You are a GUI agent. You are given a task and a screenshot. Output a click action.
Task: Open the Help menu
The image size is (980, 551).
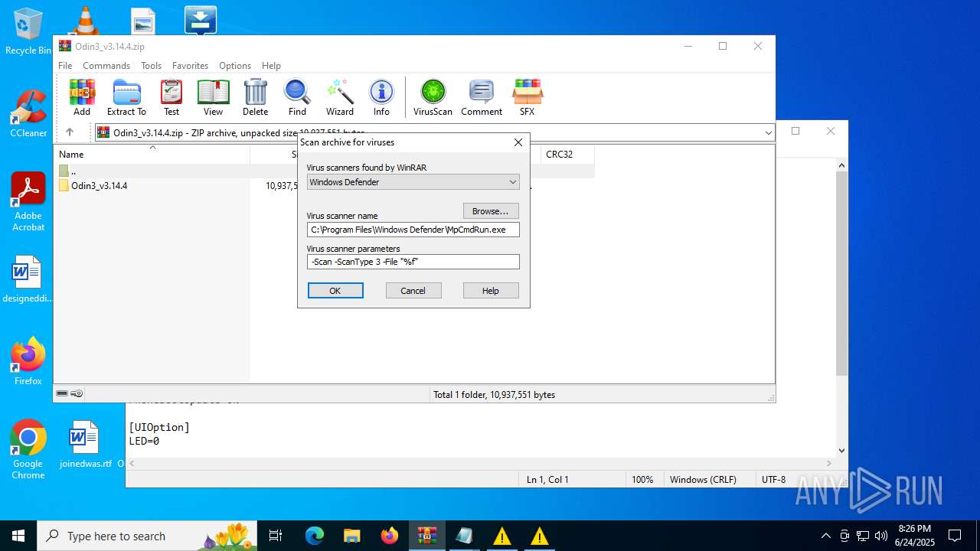coord(271,66)
